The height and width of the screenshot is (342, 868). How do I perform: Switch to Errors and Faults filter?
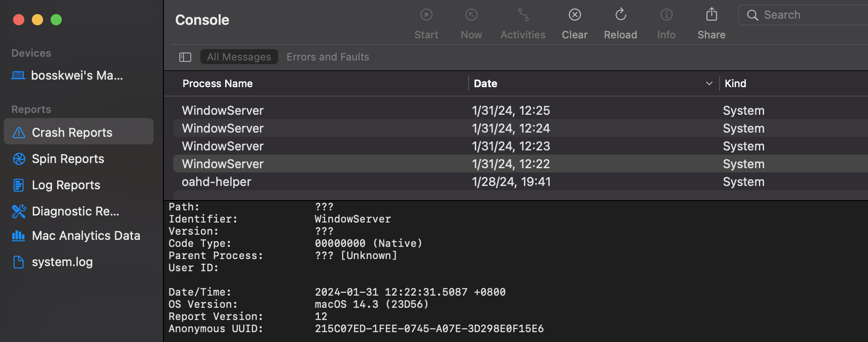[328, 57]
